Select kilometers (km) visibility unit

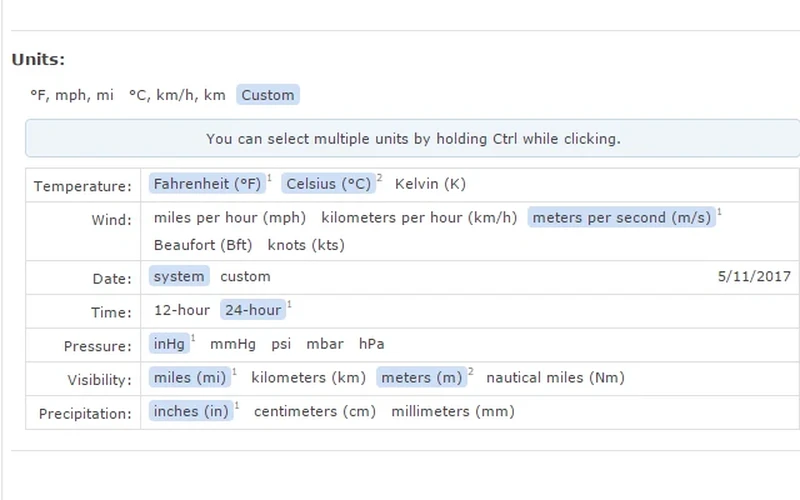click(x=308, y=377)
